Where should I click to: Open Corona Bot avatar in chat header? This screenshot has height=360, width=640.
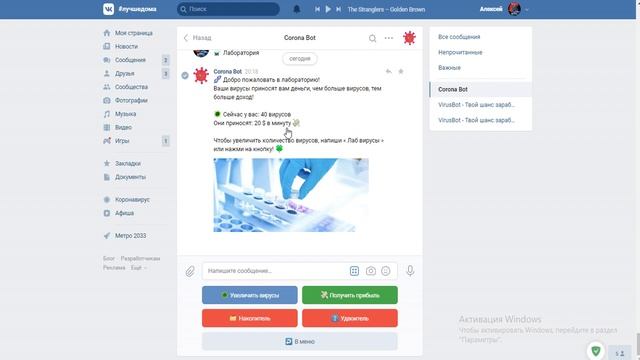coord(409,38)
